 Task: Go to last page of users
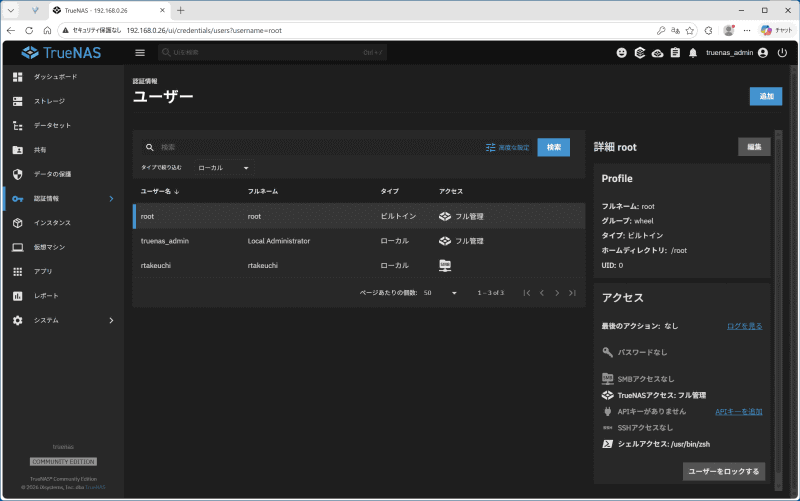coord(572,293)
